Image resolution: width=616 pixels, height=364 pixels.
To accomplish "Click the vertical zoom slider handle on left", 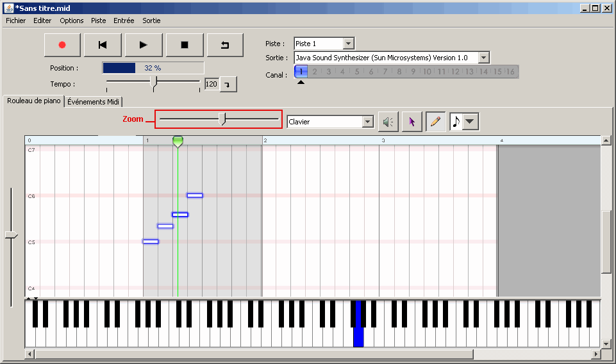I will (12, 235).
